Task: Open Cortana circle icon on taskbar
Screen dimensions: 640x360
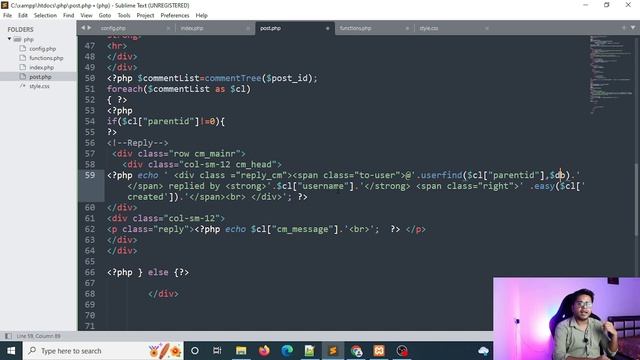Action: click(x=195, y=351)
